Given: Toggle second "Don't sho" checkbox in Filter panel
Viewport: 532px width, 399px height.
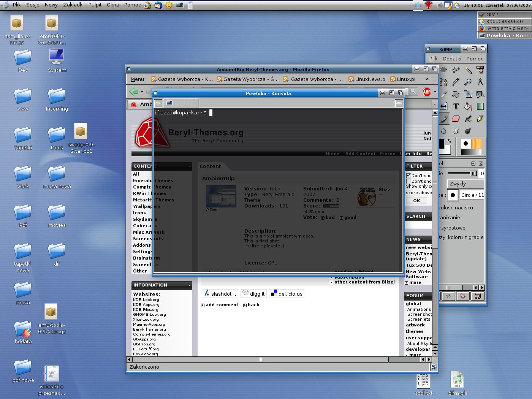Looking at the screenshot, I should pos(408,181).
